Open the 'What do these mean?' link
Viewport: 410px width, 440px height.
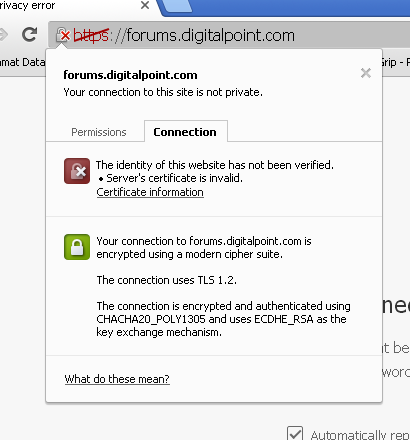click(117, 379)
